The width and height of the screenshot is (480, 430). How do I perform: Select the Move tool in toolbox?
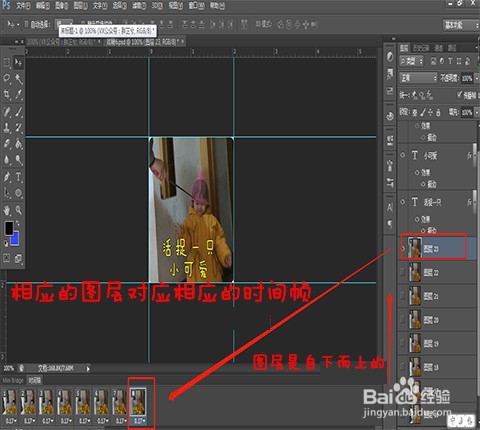pos(18,63)
